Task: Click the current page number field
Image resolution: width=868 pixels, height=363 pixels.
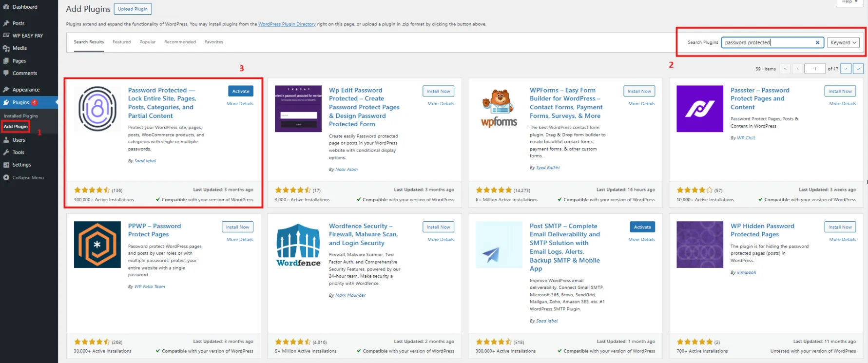Action: (x=815, y=69)
